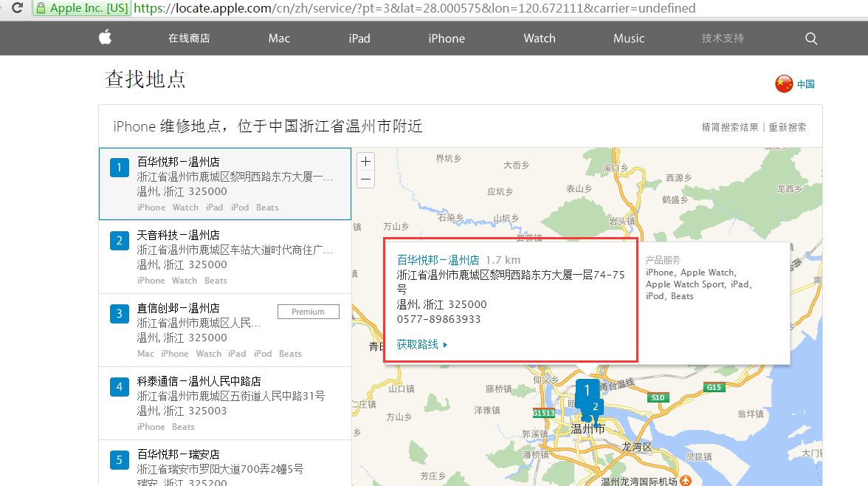This screenshot has width=868, height=486.
Task: Open the search magnifier icon
Action: 811,38
